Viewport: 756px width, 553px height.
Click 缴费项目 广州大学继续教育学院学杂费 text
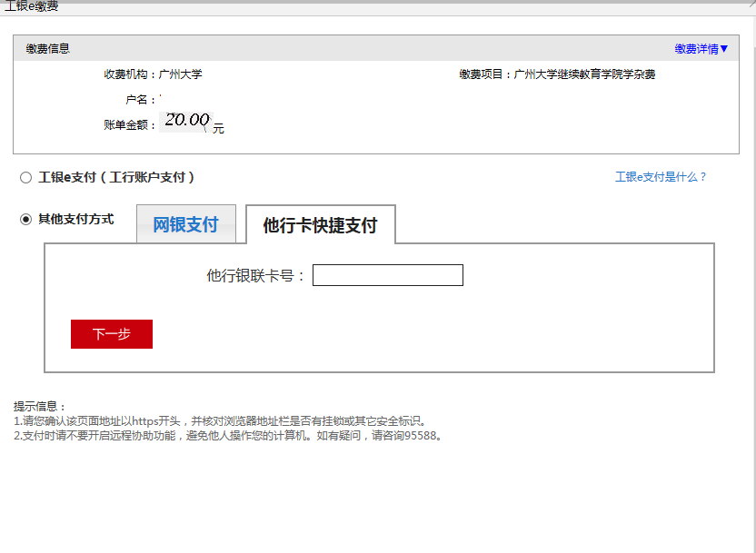click(557, 74)
